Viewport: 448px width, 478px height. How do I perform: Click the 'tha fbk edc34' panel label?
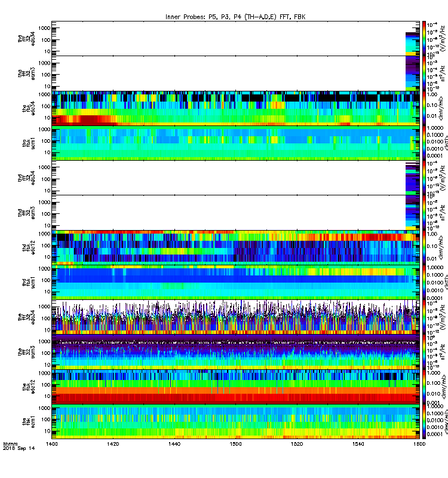29,108
